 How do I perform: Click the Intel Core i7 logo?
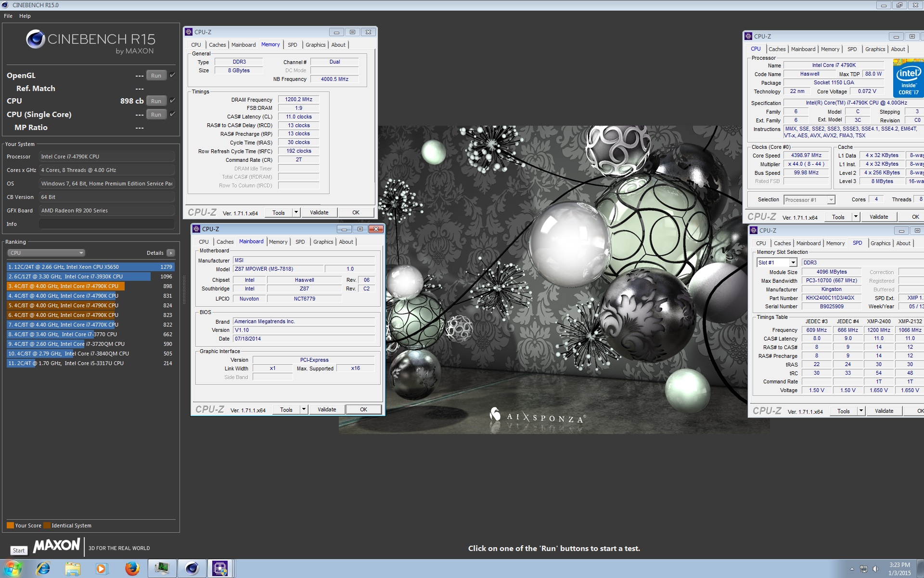[x=908, y=78]
